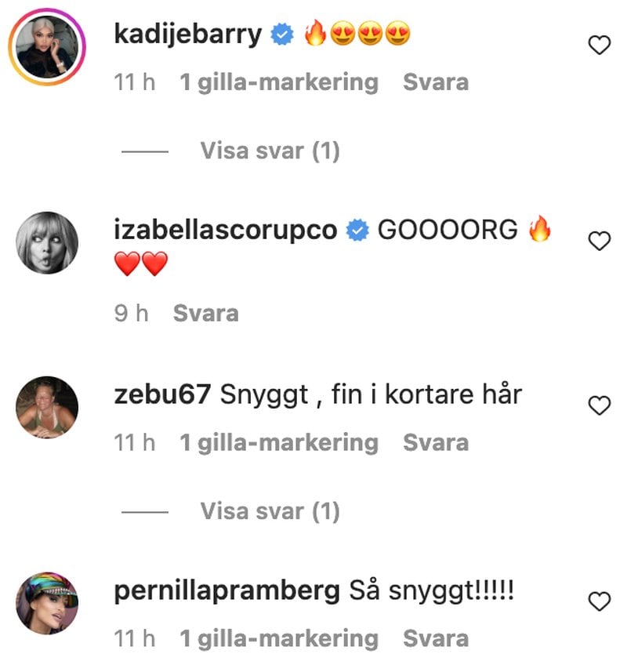The width and height of the screenshot is (627, 672).
Task: Open izabellascorupco's black-and-white avatar
Action: pyautogui.click(x=47, y=242)
